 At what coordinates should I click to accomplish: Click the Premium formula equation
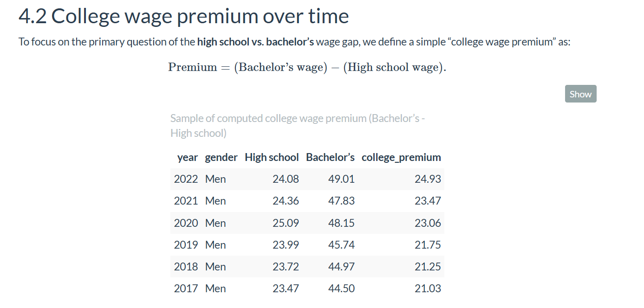click(x=307, y=67)
